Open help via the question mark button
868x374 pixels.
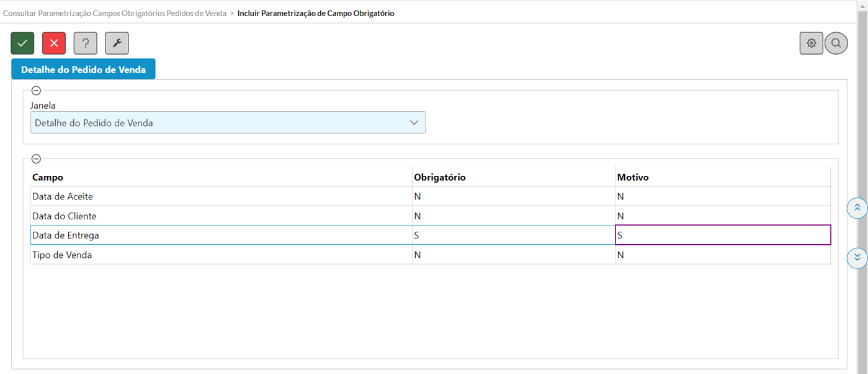click(86, 43)
